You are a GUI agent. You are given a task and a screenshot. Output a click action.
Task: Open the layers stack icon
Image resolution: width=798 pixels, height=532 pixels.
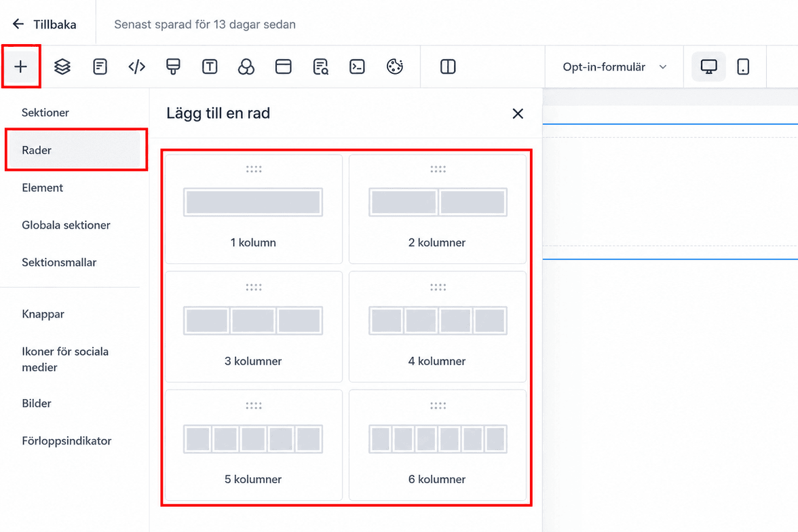click(x=62, y=66)
